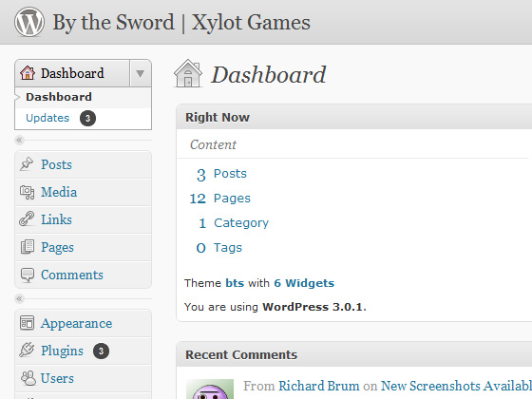Open the New Screenshots Available post link
This screenshot has height=399, width=532.
[456, 386]
